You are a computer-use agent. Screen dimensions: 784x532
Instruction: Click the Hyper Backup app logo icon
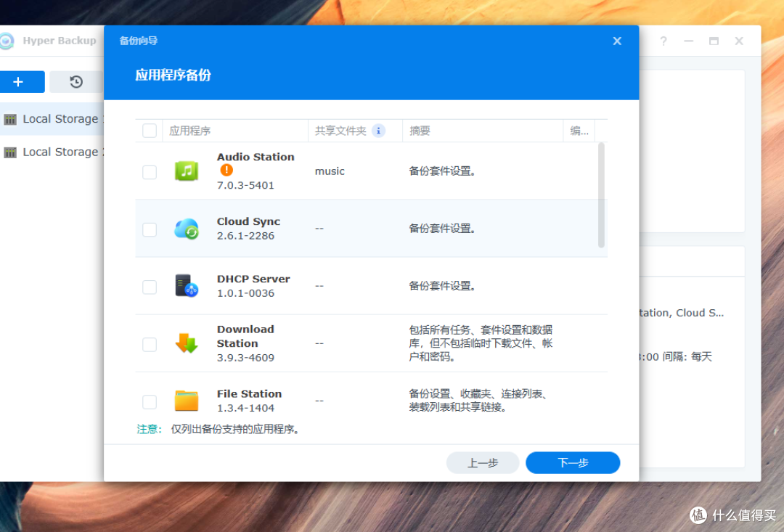[7, 41]
